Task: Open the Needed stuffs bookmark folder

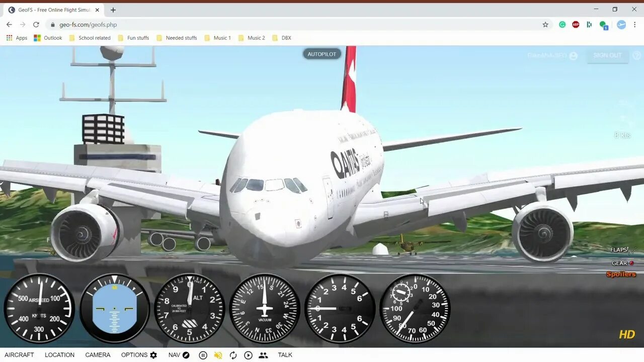Action: coord(177,38)
